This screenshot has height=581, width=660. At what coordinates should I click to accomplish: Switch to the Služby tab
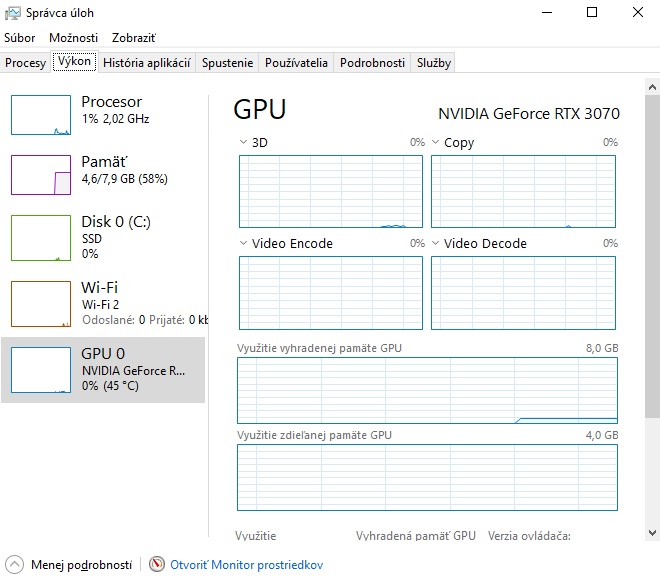click(434, 63)
